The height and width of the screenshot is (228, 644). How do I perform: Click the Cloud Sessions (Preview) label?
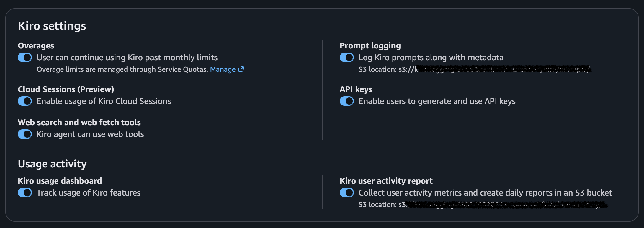click(66, 89)
